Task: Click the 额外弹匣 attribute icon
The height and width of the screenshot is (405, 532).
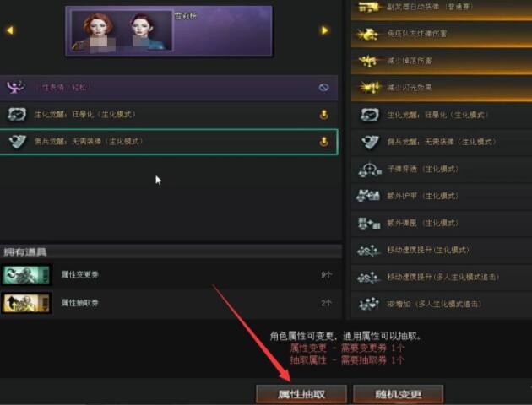Action: 369,223
